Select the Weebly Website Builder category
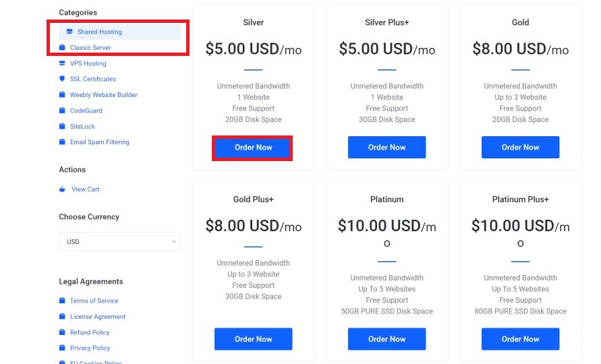This screenshot has height=364, width=601. [103, 94]
